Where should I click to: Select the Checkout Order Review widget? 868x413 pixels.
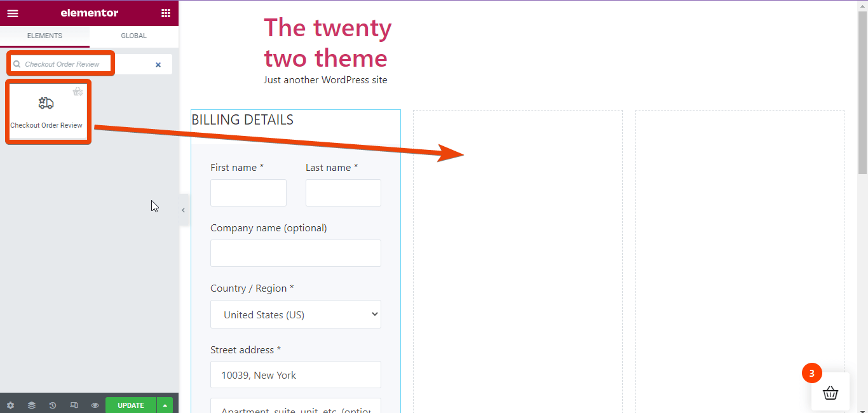46,111
